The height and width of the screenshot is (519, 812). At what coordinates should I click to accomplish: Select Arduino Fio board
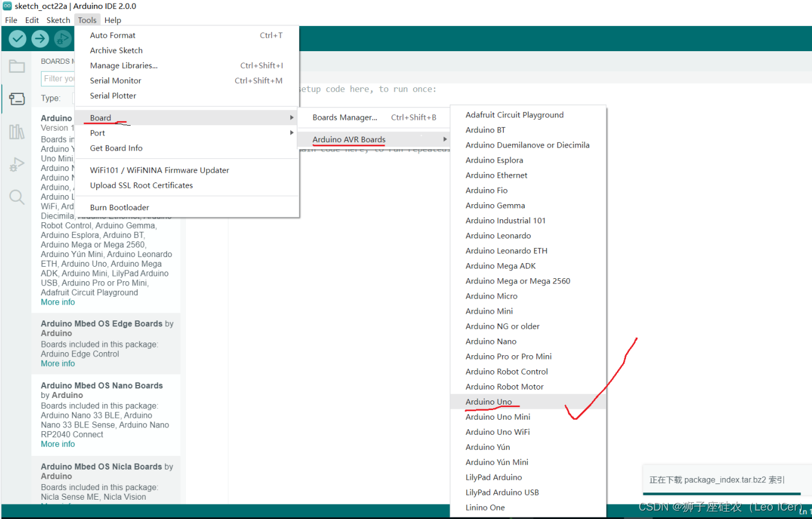click(x=528, y=190)
